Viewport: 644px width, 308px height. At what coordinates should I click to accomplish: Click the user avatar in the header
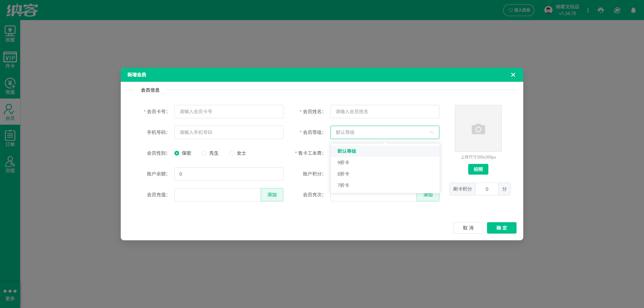(x=548, y=10)
